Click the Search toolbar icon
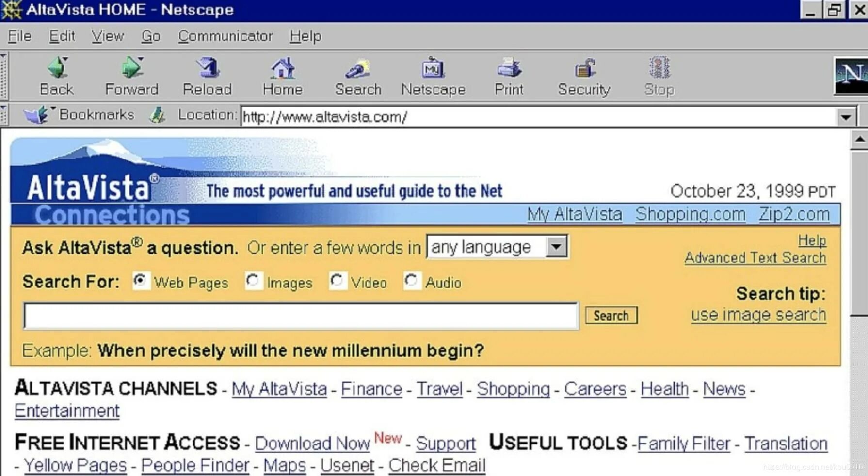868x476 pixels. 358,68
